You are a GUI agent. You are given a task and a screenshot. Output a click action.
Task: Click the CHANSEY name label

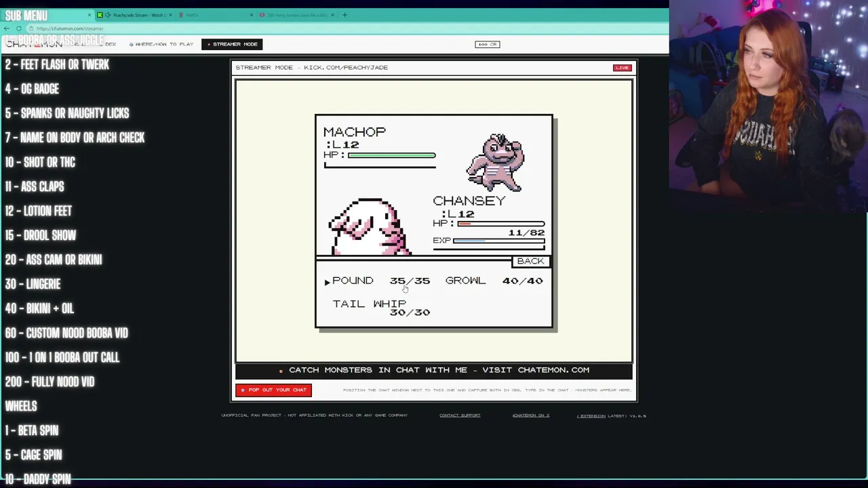tap(469, 201)
